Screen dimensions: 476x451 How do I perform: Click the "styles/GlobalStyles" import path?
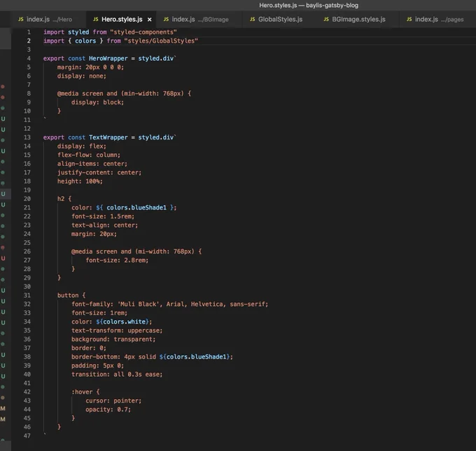pos(161,41)
